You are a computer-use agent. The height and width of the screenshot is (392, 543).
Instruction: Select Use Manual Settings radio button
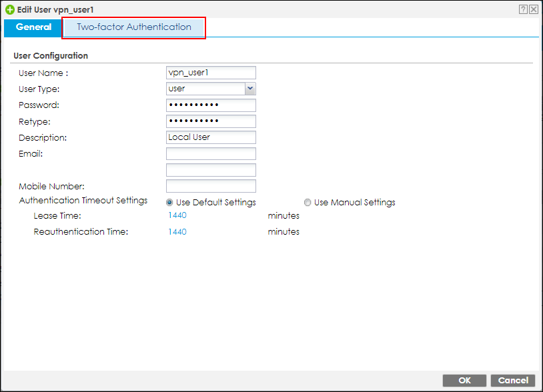tap(307, 203)
